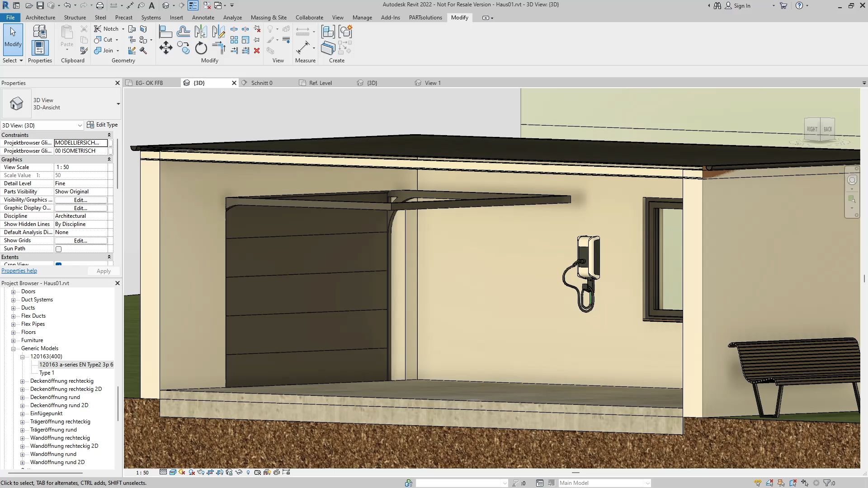Select the Align tool
The image size is (868, 488).
pos(165,32)
